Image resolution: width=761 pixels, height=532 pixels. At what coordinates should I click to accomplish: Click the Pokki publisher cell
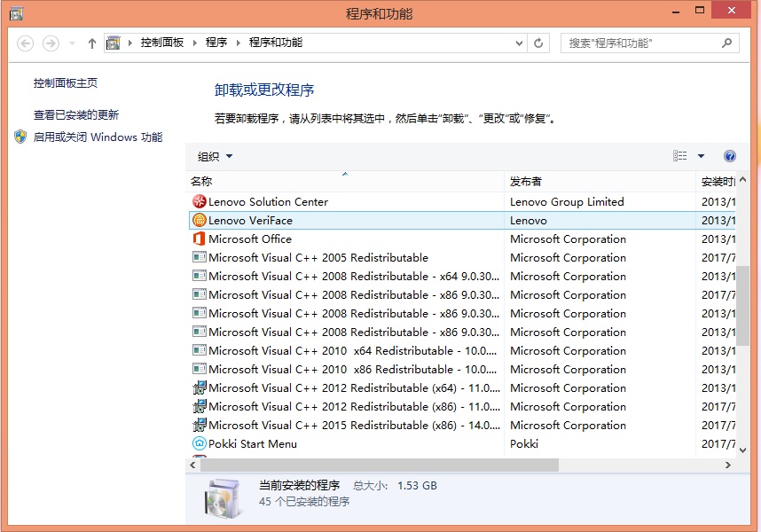[524, 443]
